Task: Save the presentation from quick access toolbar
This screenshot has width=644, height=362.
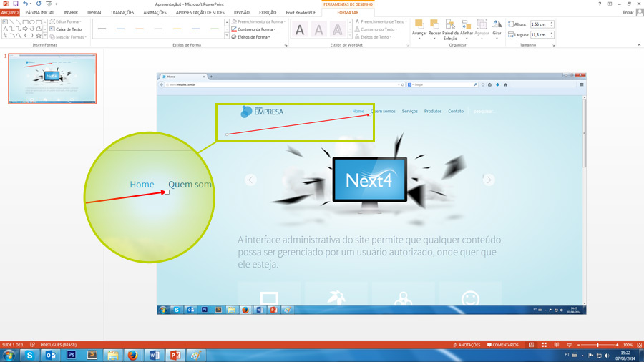Action: point(16,4)
